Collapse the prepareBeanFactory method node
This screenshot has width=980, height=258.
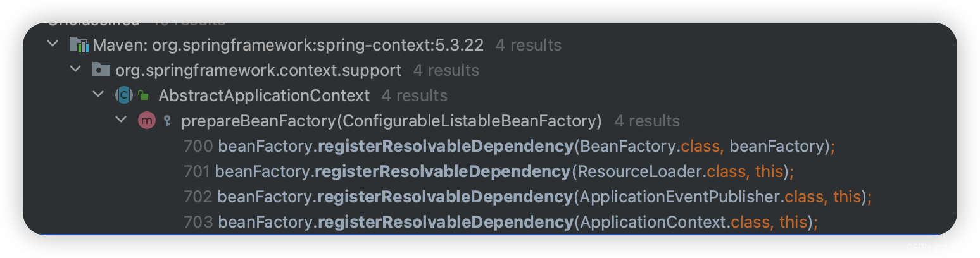[121, 120]
